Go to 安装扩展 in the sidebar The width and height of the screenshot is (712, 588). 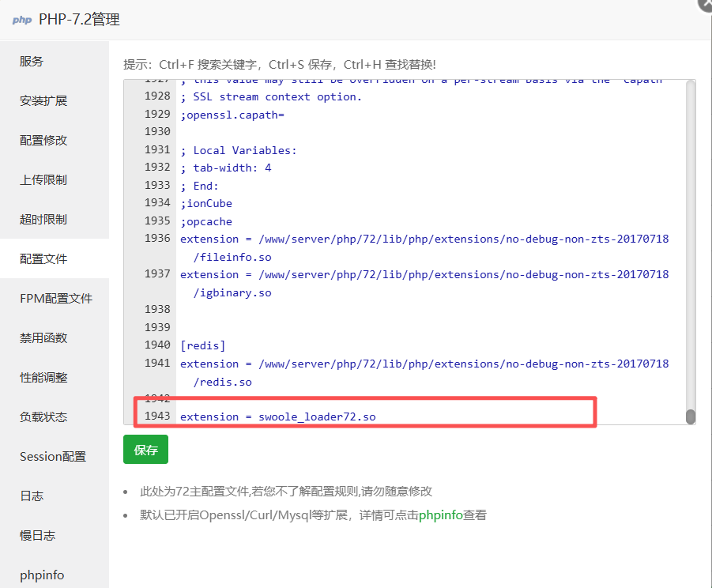click(x=43, y=101)
